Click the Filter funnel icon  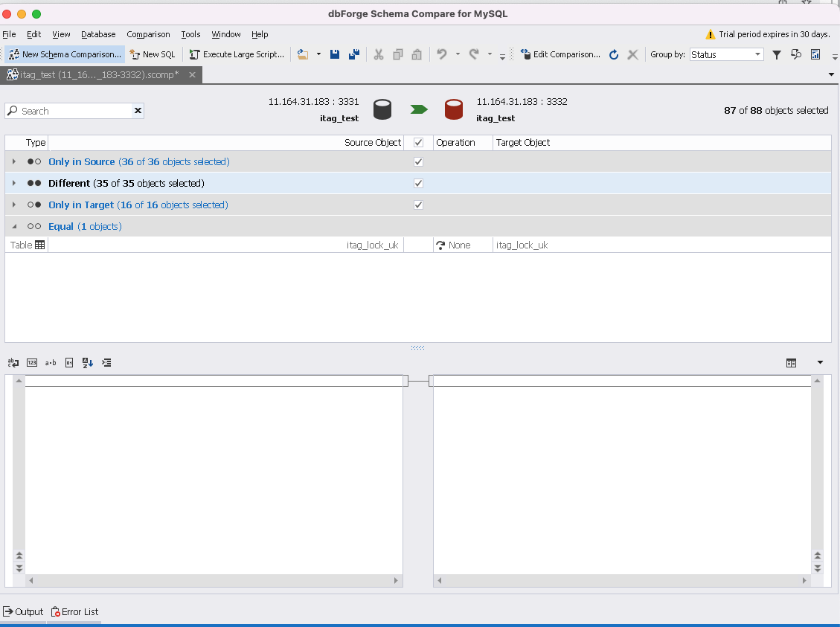(x=776, y=54)
